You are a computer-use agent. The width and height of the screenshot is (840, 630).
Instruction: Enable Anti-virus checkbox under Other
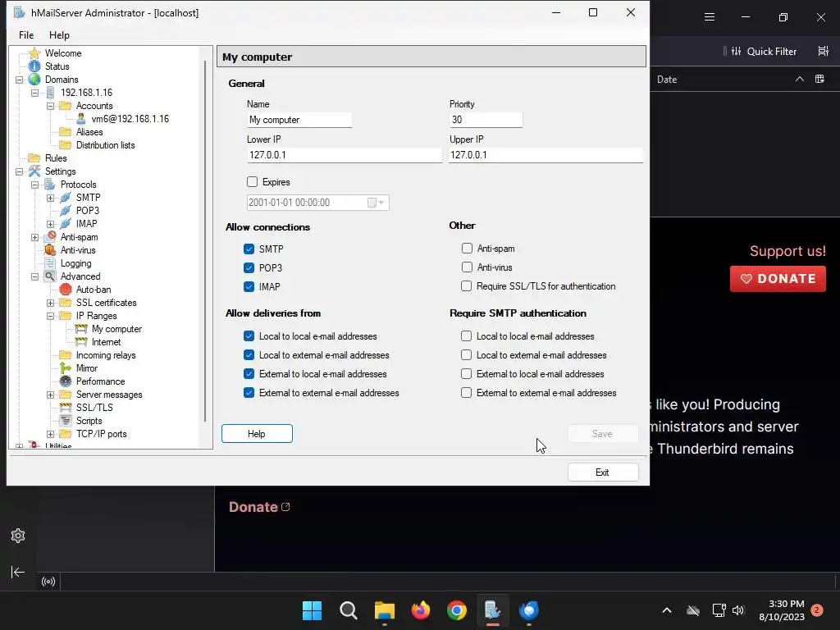[x=467, y=267]
